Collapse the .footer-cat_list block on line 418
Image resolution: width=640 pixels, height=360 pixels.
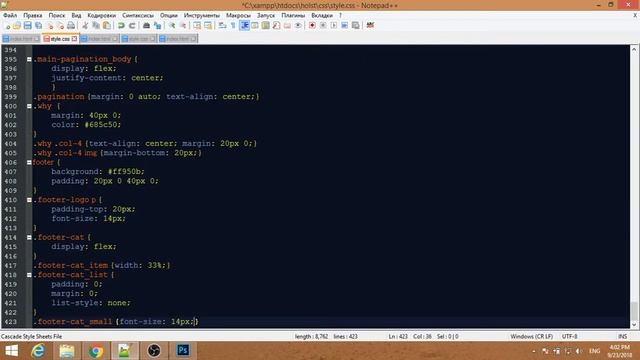click(x=29, y=275)
